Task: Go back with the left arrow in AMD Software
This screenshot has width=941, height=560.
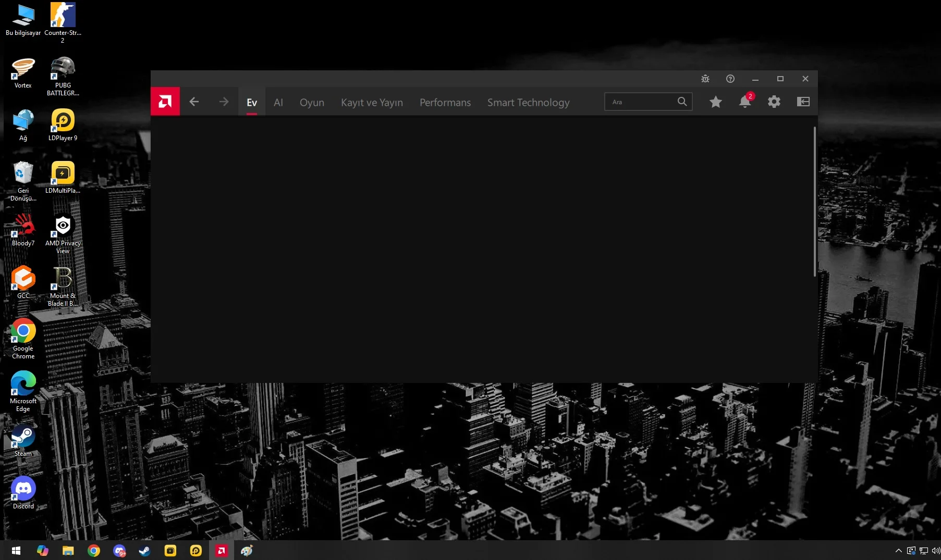Action: coord(194,102)
